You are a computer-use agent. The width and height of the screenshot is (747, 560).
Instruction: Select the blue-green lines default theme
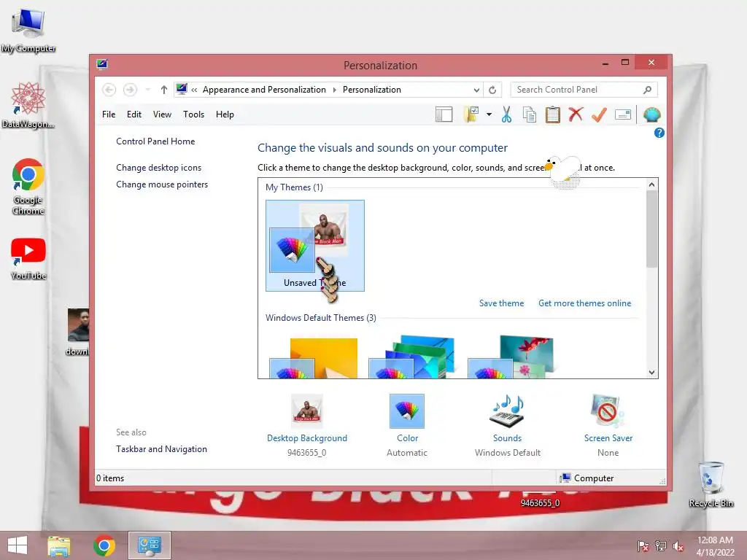point(411,357)
